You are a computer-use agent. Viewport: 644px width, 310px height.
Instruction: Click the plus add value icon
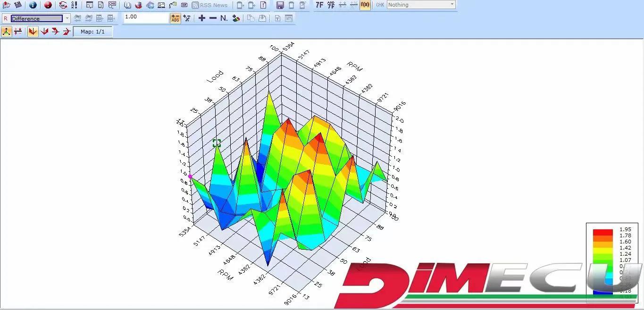pos(202,18)
